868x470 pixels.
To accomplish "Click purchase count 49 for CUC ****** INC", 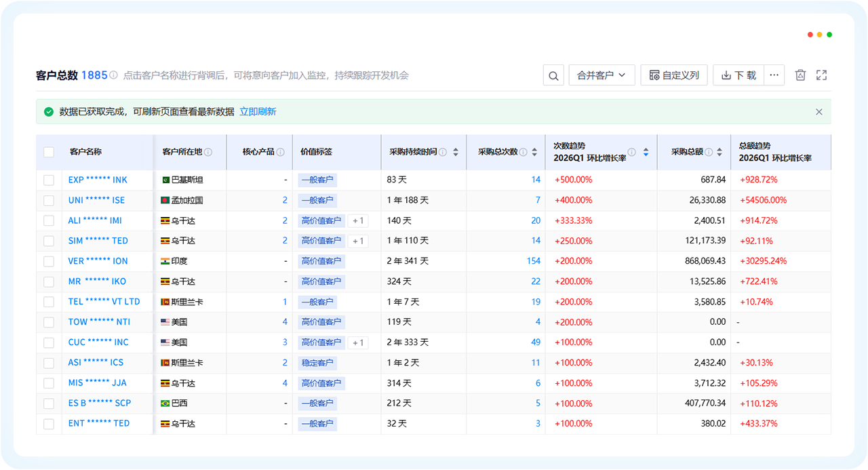I will [536, 342].
